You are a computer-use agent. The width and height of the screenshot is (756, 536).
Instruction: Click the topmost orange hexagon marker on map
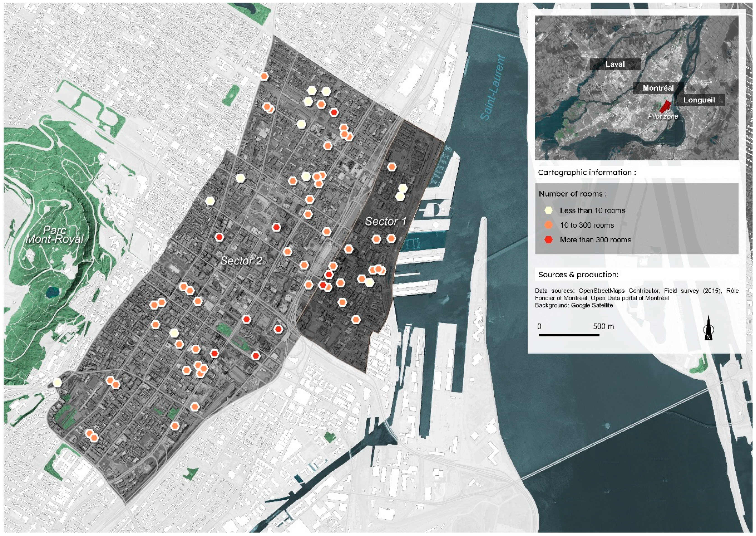pyautogui.click(x=264, y=77)
